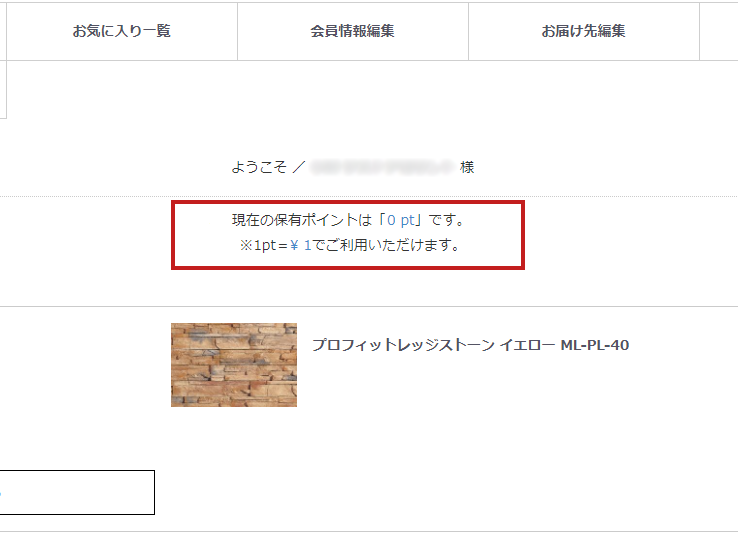Switch to the 会員情報編集 tab

pyautogui.click(x=353, y=32)
